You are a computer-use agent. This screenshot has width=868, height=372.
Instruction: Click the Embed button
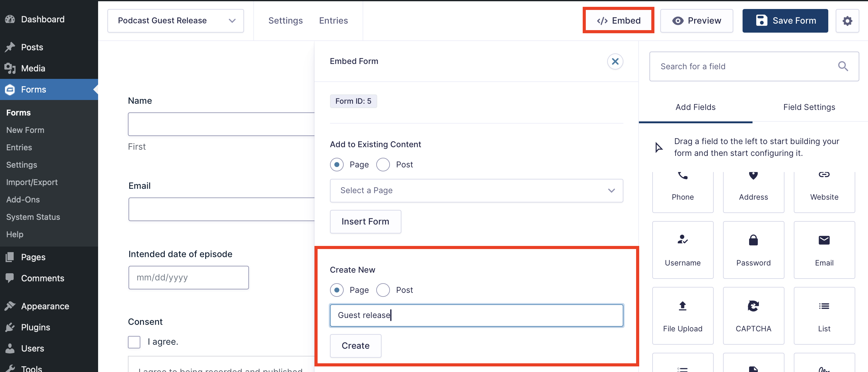click(x=619, y=20)
